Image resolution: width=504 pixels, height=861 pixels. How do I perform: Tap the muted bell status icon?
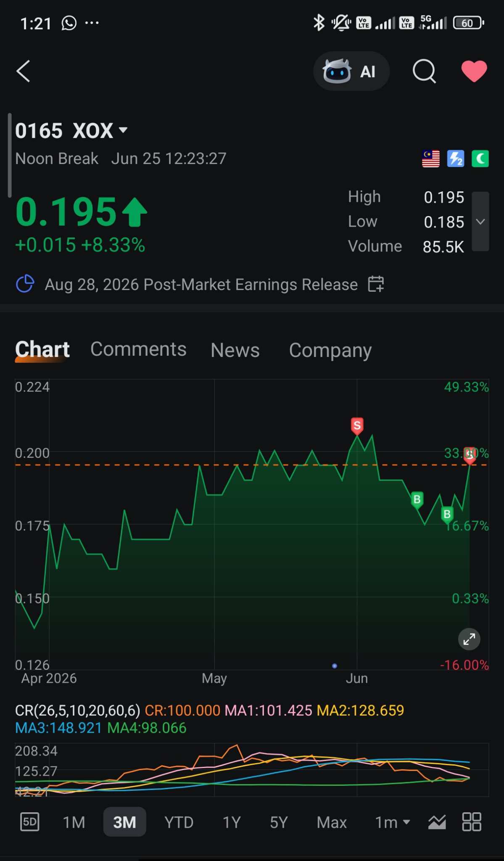(341, 23)
